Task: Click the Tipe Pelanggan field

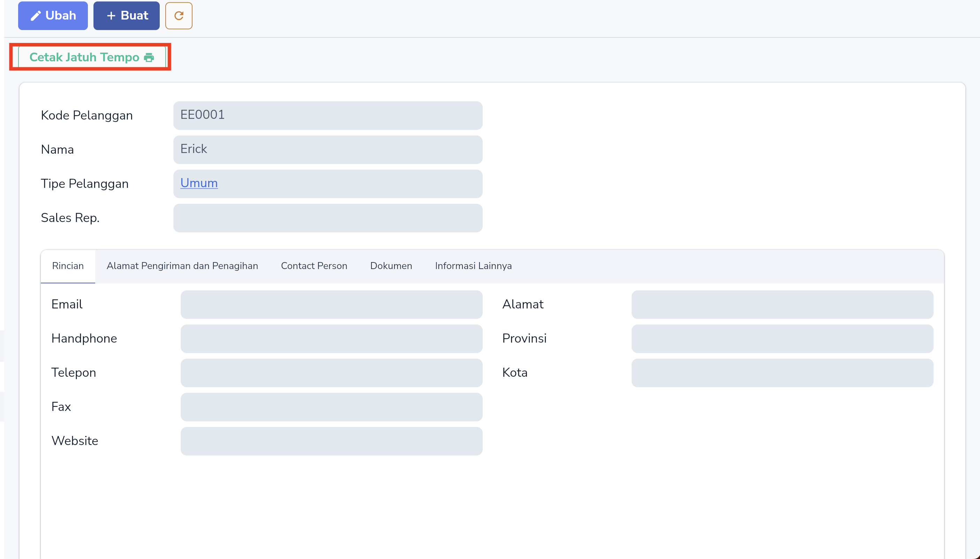Action: pos(328,184)
